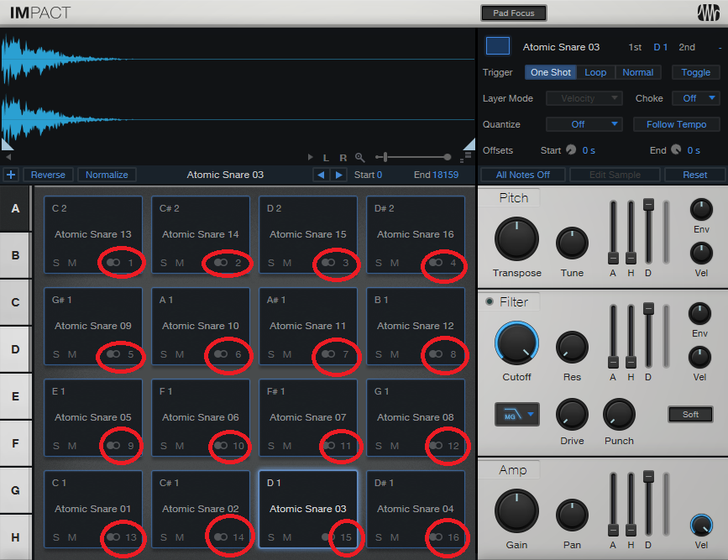Click the All Notes Off button
728x560 pixels.
pyautogui.click(x=522, y=175)
